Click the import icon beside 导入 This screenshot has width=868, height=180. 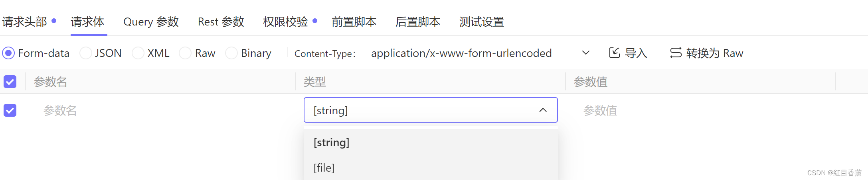click(614, 53)
